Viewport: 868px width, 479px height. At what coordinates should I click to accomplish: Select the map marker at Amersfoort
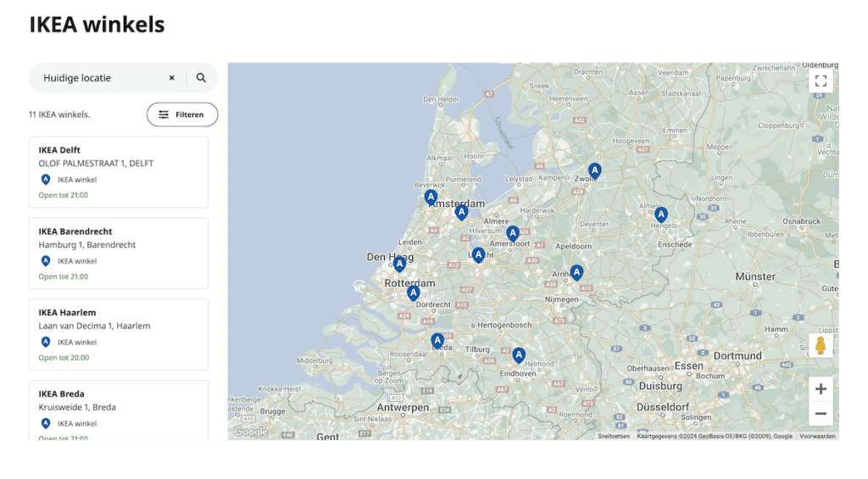(x=513, y=233)
